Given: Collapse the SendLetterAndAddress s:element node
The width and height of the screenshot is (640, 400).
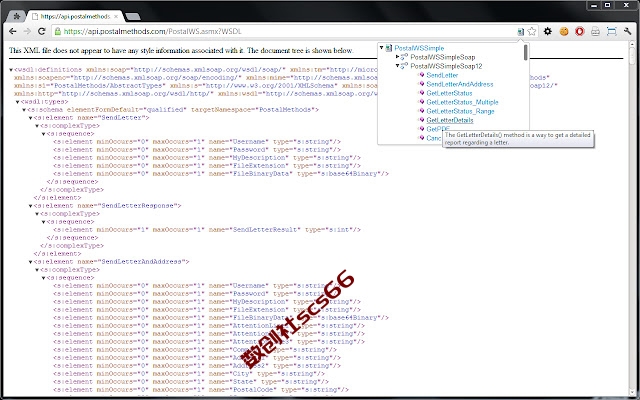Looking at the screenshot, I should 31,262.
